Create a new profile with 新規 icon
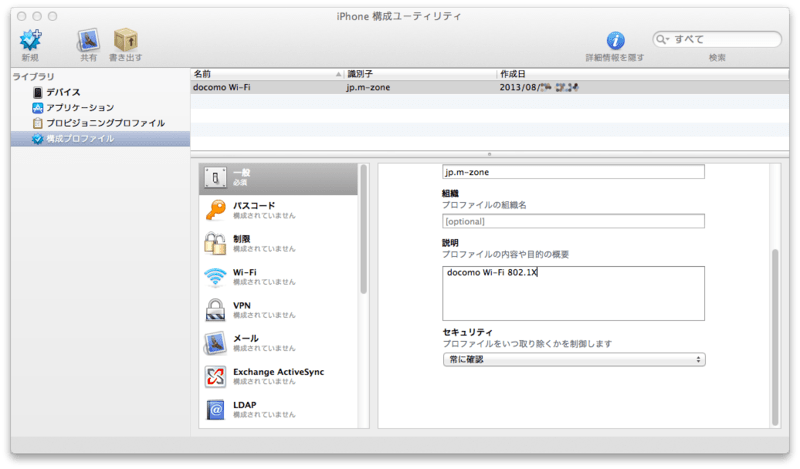The image size is (800, 469). click(31, 40)
